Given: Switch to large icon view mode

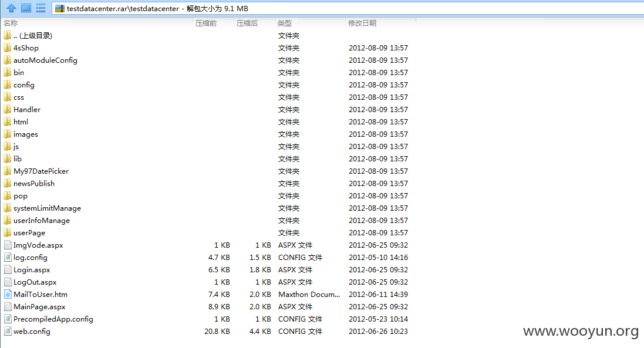Looking at the screenshot, I should point(26,8).
